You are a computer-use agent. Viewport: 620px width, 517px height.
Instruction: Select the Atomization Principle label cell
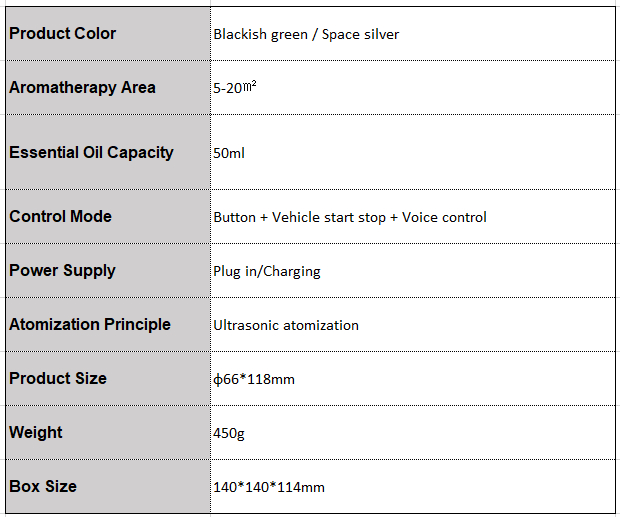point(108,325)
